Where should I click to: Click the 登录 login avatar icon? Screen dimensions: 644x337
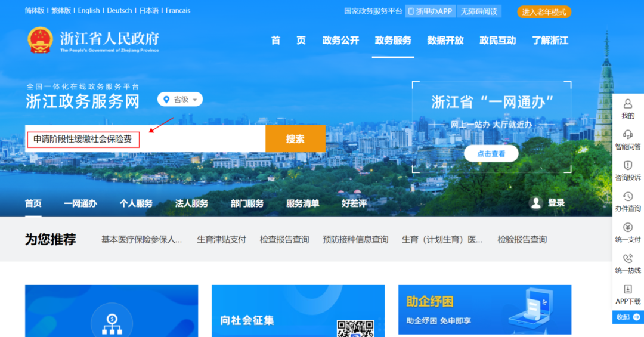point(536,203)
